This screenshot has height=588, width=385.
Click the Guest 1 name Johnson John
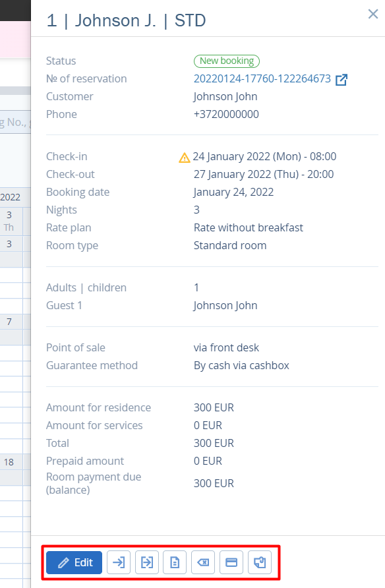click(x=225, y=305)
